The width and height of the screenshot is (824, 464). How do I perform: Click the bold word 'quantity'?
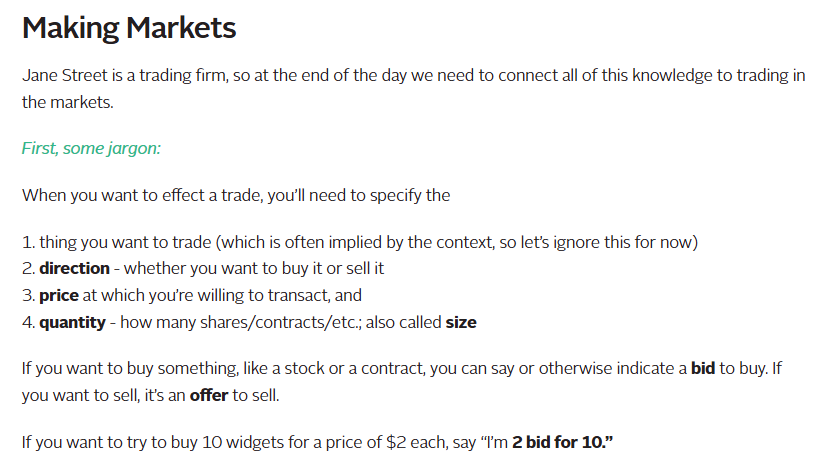pyautogui.click(x=72, y=322)
